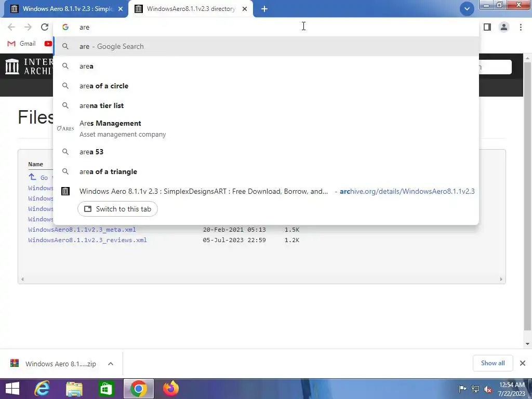Click the Internet Archive logo

coord(12,66)
